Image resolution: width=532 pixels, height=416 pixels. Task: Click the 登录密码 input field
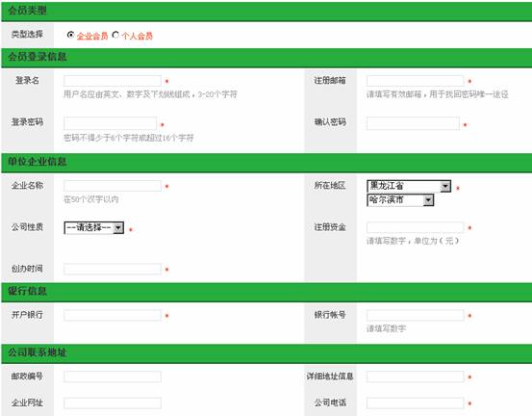[x=111, y=123]
